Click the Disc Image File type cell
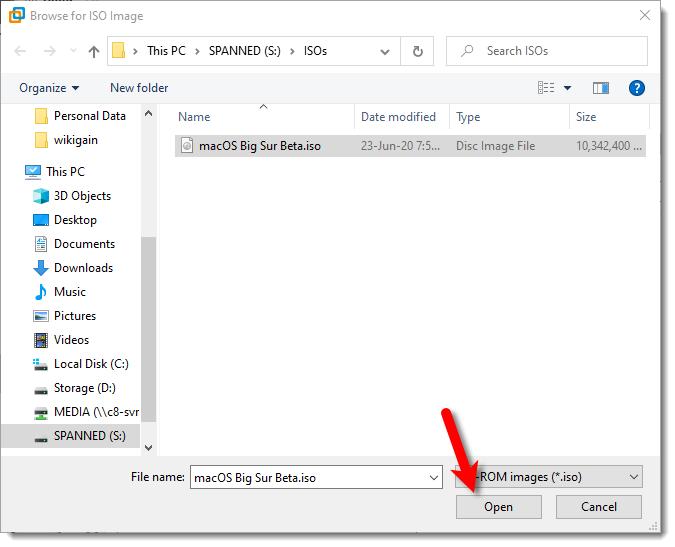The width and height of the screenshot is (675, 547). click(x=495, y=146)
